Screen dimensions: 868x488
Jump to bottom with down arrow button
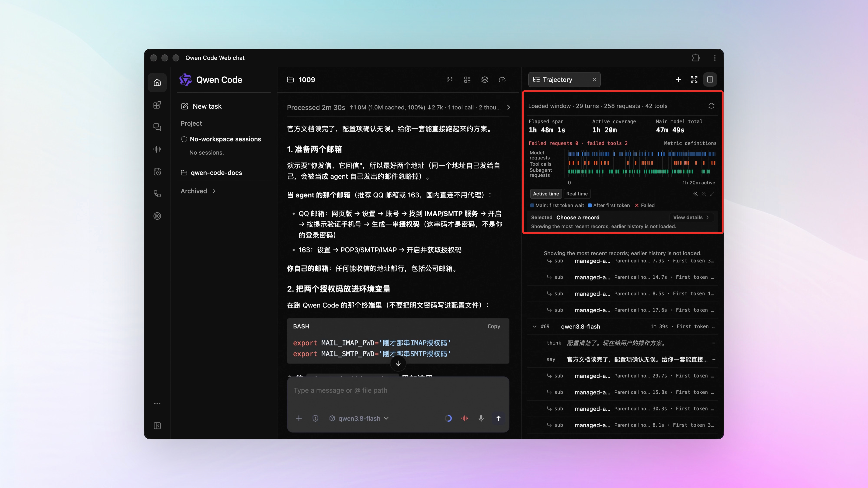click(398, 363)
